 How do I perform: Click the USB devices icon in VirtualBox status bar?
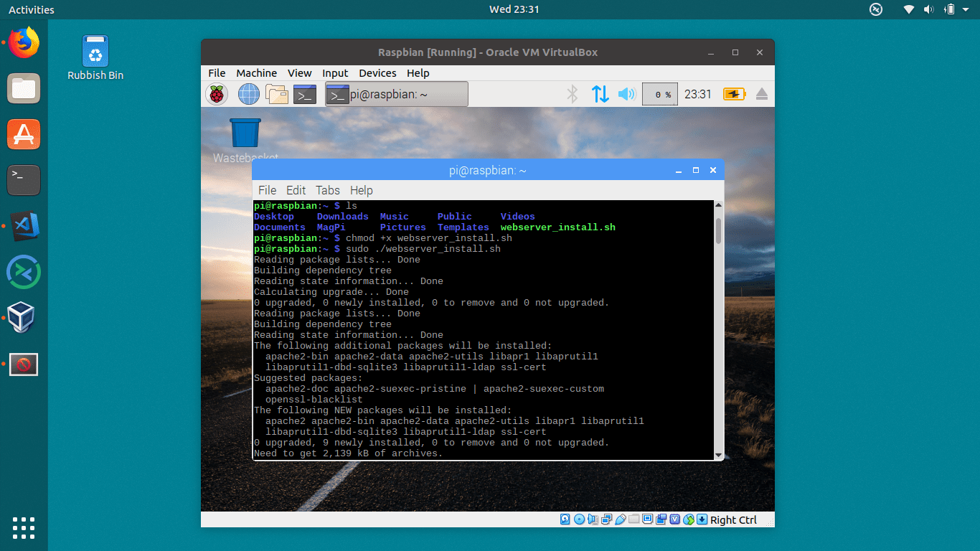pyautogui.click(x=621, y=519)
